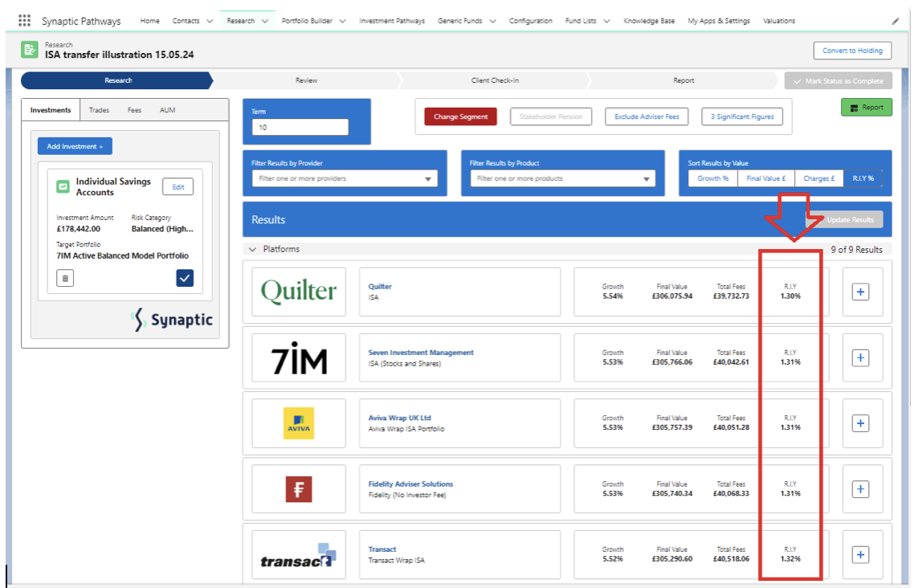Open Filter Results by Product dropdown
This screenshot has height=588, width=914.
[562, 178]
